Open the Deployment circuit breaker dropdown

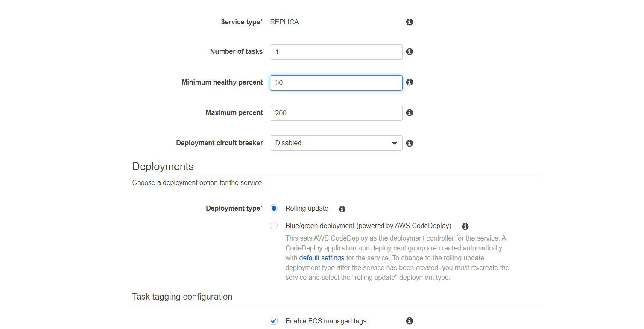(x=336, y=143)
